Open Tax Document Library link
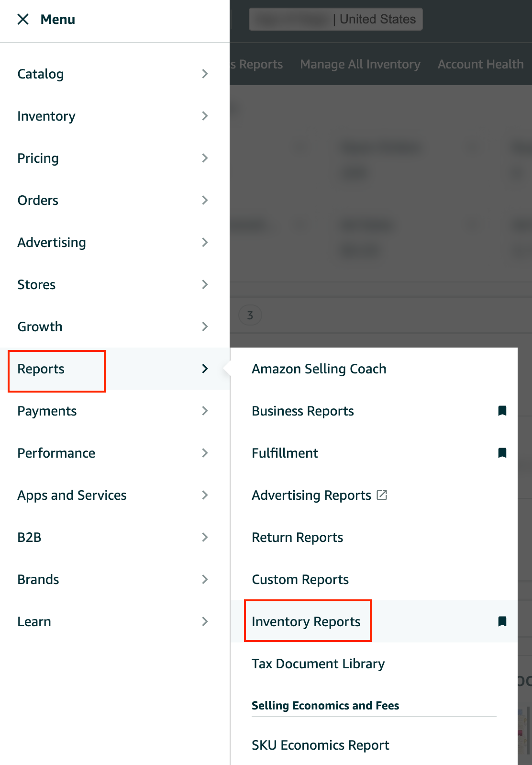This screenshot has width=532, height=765. point(318,664)
